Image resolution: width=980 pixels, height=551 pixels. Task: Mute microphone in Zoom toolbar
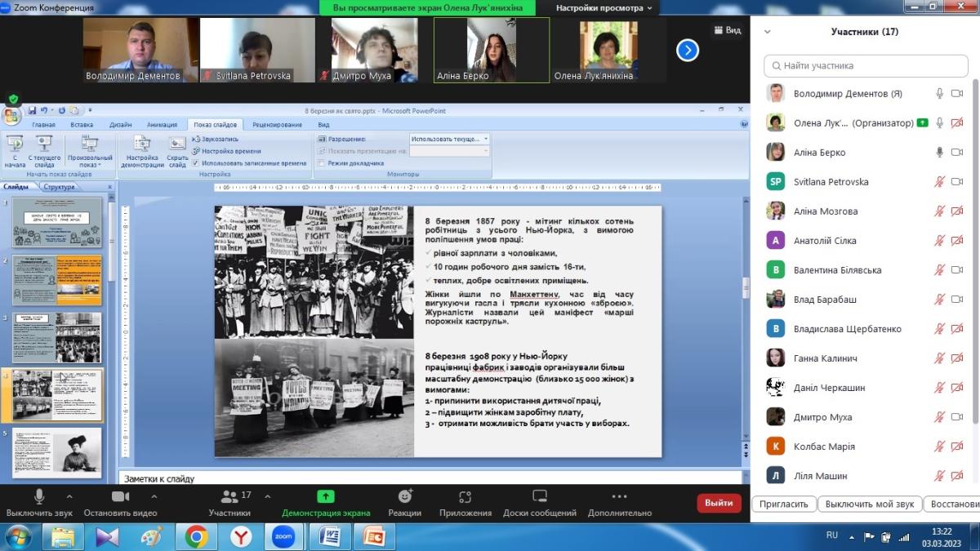pyautogui.click(x=38, y=496)
